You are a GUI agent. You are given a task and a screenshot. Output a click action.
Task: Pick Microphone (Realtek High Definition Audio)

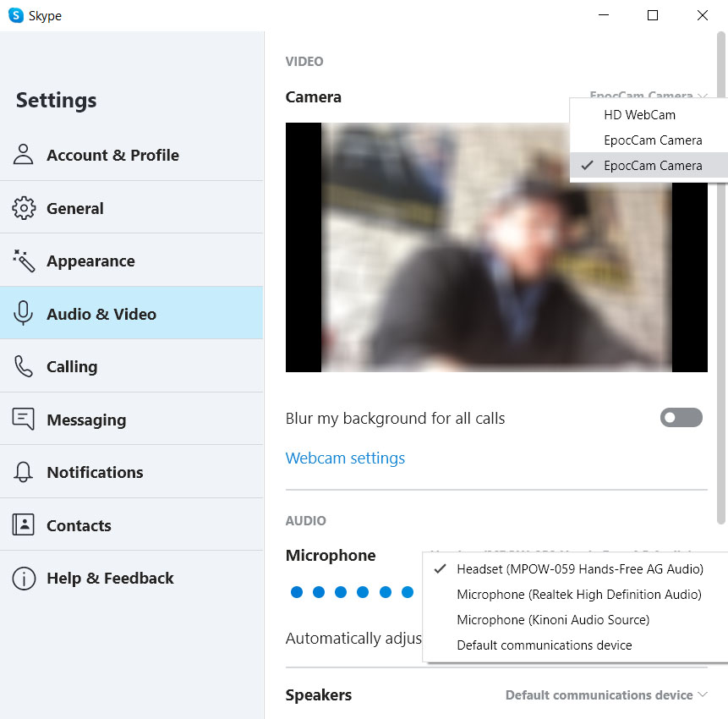[x=575, y=595]
